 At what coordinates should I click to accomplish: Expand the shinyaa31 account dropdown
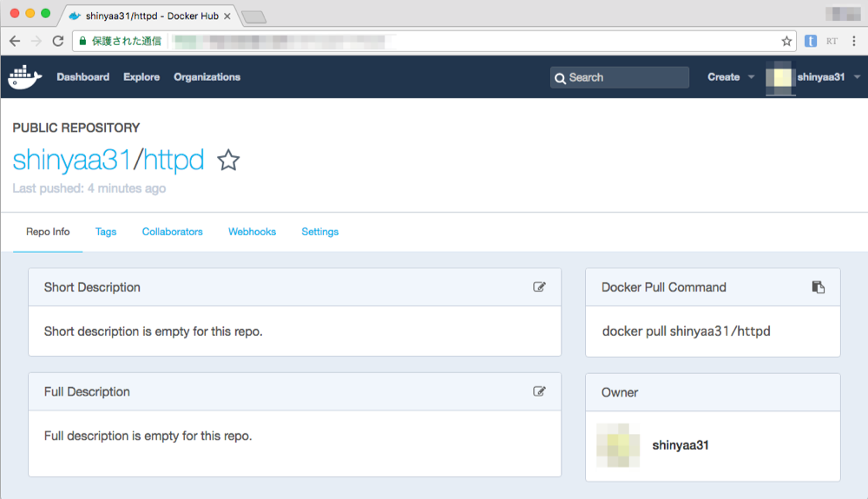tap(829, 77)
